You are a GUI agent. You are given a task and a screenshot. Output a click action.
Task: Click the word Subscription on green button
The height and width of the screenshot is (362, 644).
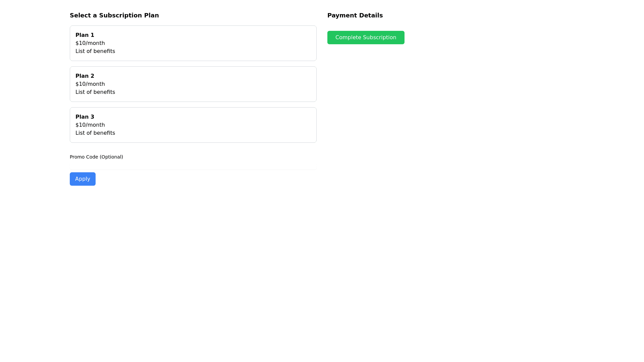click(x=379, y=38)
